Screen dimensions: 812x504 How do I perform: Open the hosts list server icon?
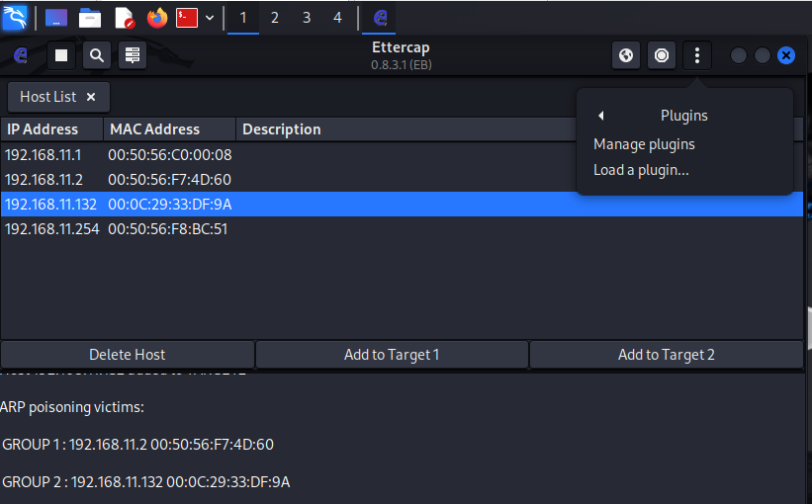tap(133, 55)
